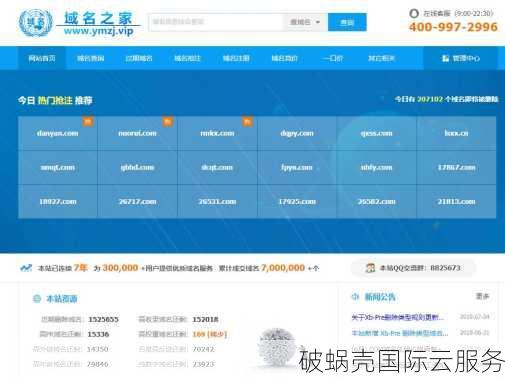Click the QQ group number 8825673
Image resolution: width=505 pixels, height=380 pixels.
point(445,268)
